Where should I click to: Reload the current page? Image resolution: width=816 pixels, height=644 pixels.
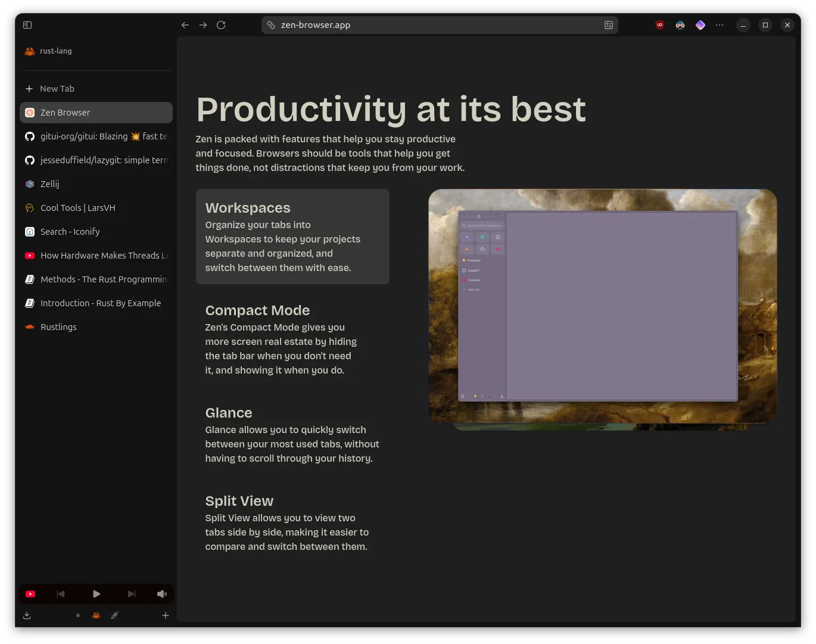(221, 25)
